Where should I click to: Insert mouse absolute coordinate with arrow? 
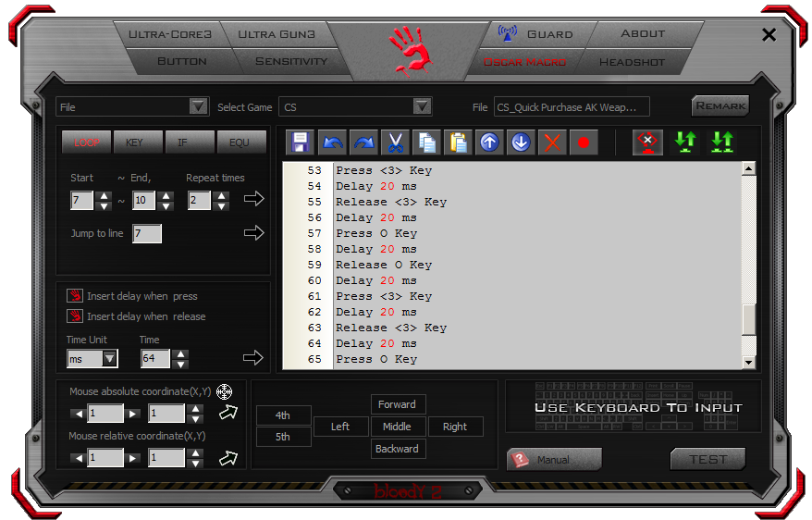click(x=228, y=413)
